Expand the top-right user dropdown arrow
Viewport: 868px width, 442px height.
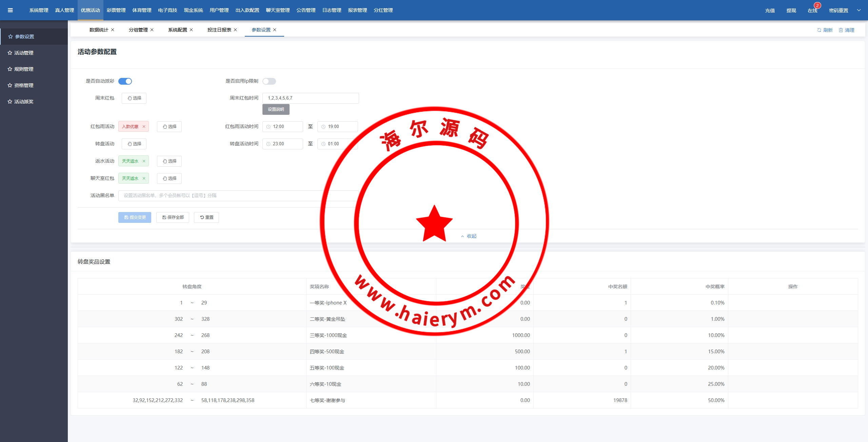coord(859,10)
